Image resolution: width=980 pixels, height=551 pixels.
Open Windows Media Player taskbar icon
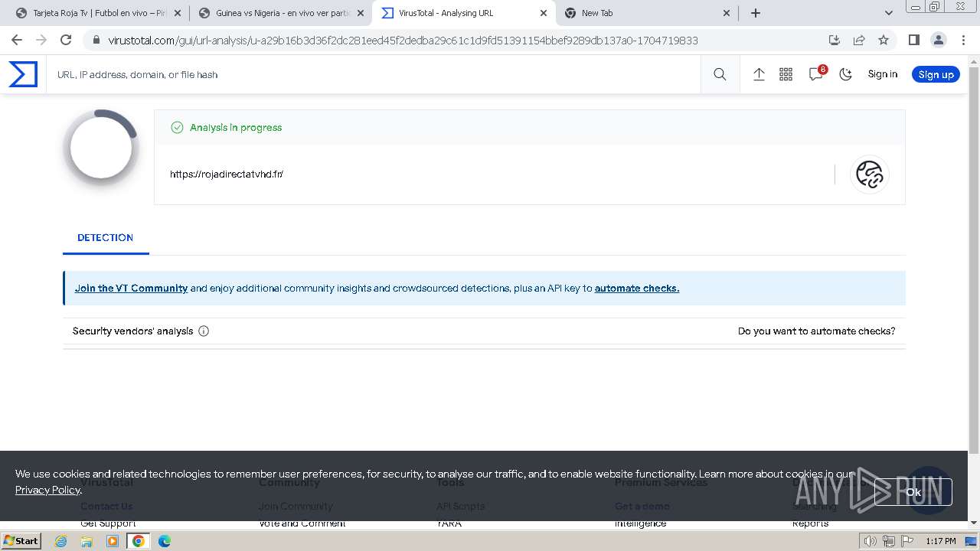point(113,541)
